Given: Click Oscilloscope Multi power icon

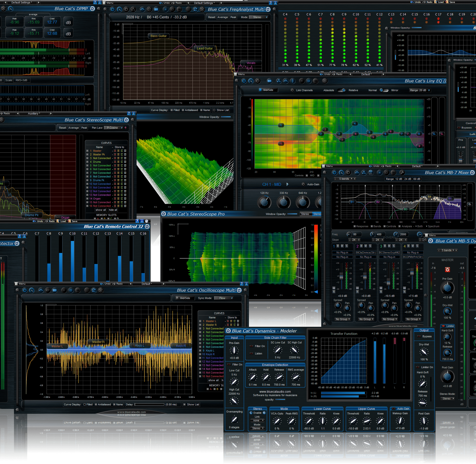Looking at the screenshot, I should pos(25,290).
